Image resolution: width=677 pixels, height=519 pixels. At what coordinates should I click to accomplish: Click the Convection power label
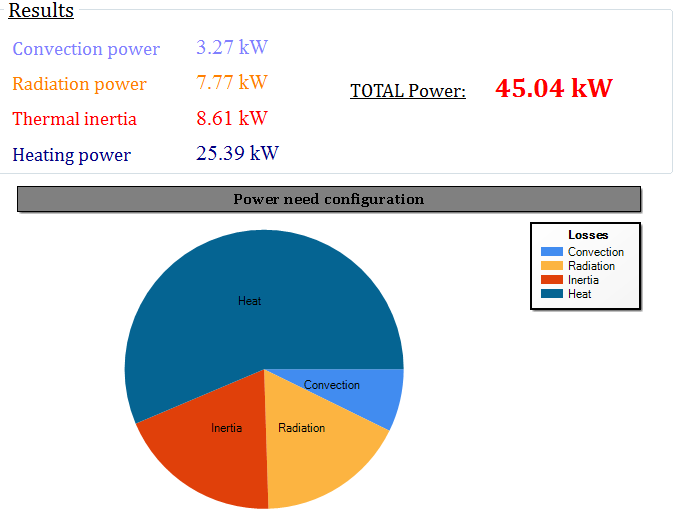point(86,49)
